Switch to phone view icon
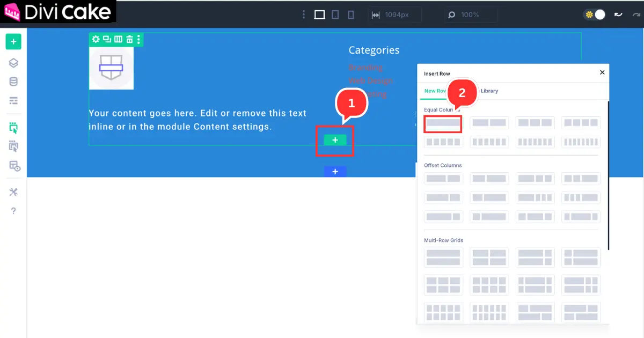The image size is (644, 338). click(x=351, y=14)
